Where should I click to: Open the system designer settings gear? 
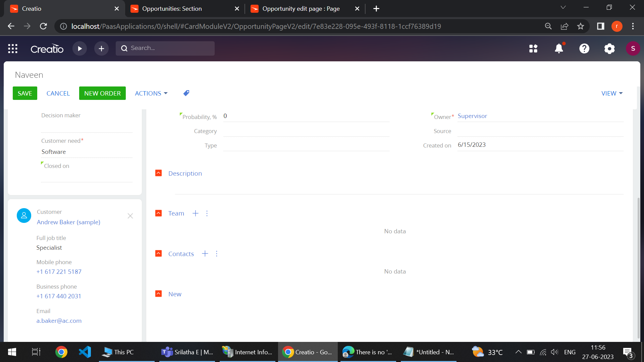click(609, 49)
